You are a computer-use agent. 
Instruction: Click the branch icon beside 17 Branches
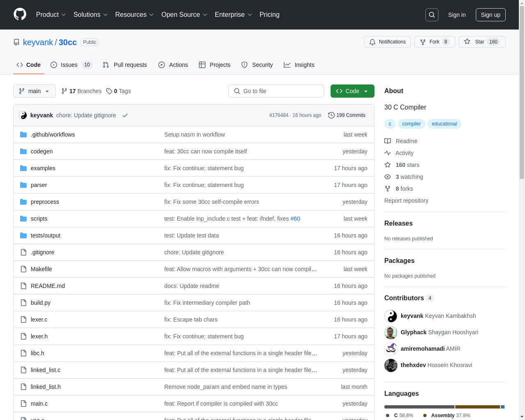click(64, 91)
